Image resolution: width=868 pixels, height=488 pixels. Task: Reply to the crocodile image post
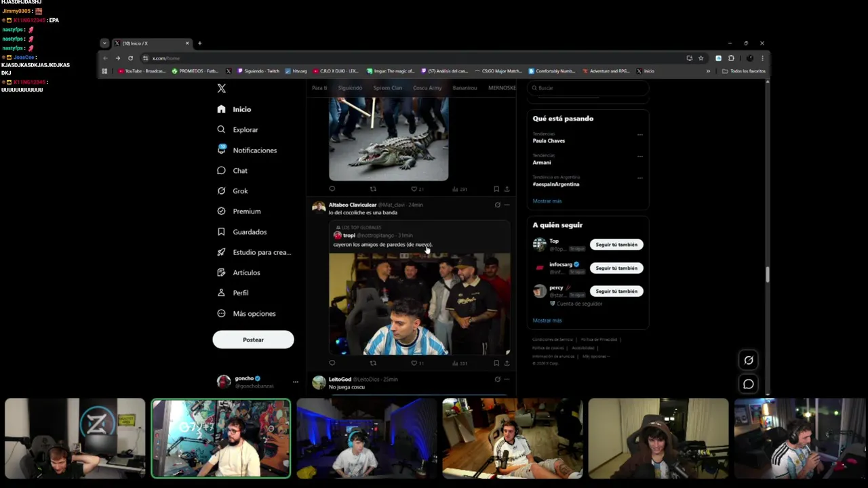[x=332, y=189]
